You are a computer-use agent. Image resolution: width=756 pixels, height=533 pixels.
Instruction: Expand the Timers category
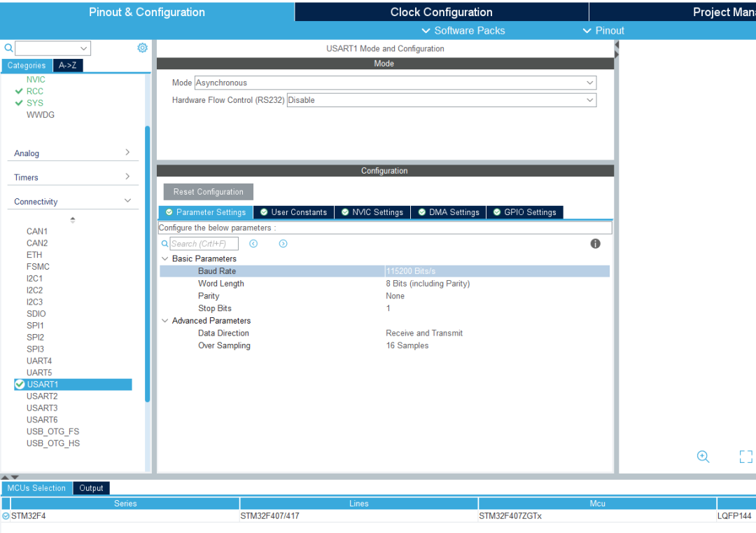(73, 177)
